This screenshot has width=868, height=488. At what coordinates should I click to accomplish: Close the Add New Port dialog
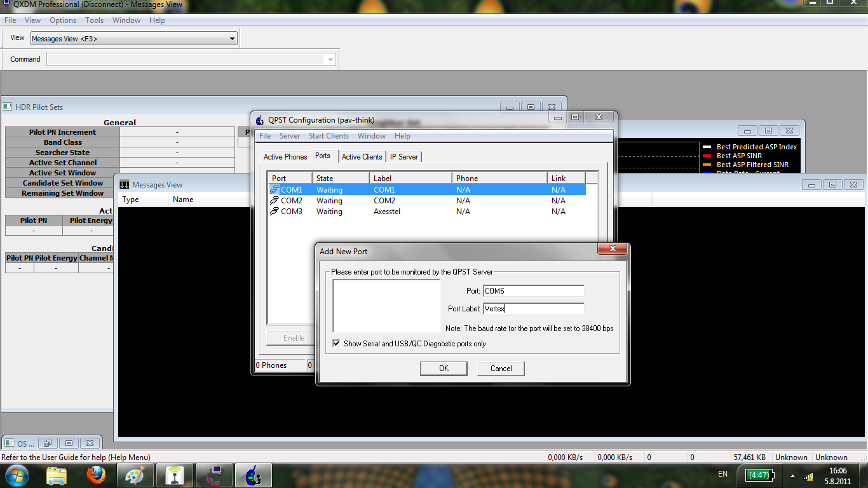[x=613, y=248]
